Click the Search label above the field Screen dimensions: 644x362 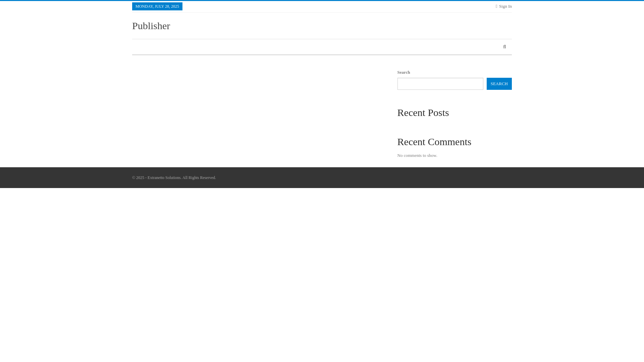(x=404, y=72)
